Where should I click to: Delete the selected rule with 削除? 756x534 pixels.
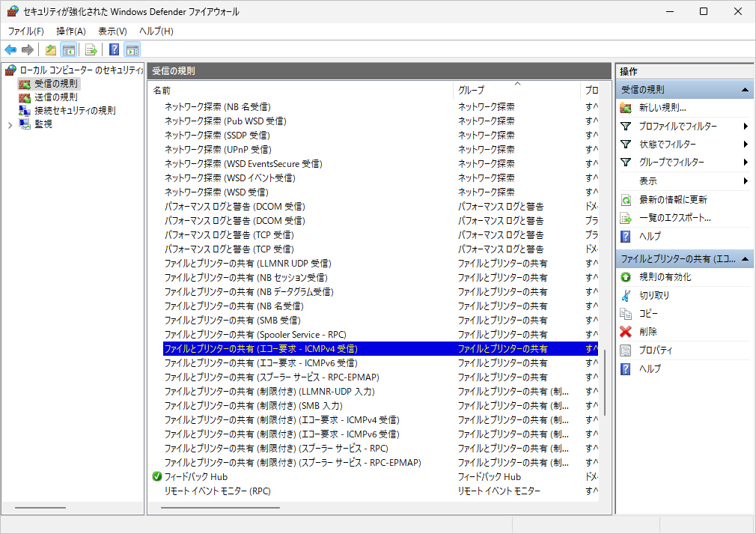point(647,332)
